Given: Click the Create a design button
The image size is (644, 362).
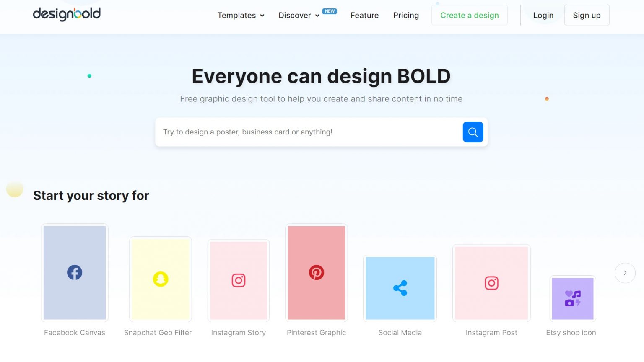Looking at the screenshot, I should (470, 15).
